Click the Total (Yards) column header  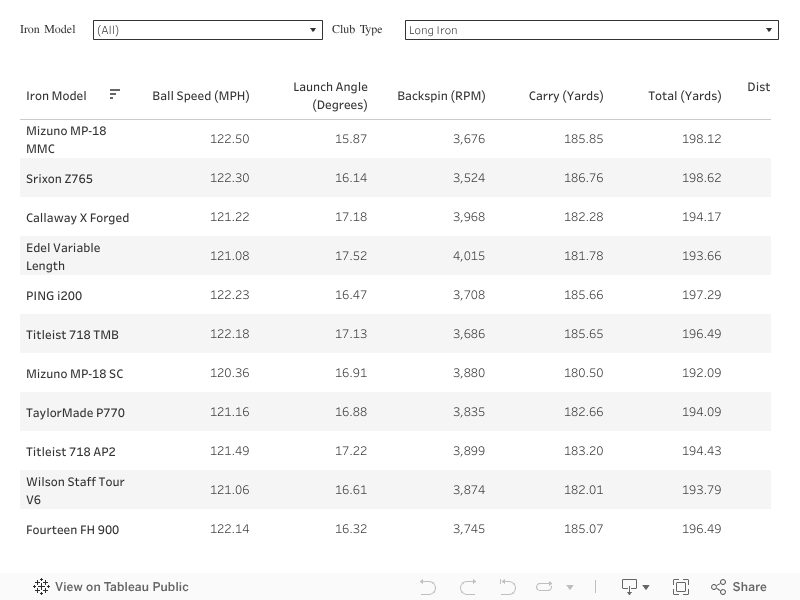pyautogui.click(x=684, y=96)
